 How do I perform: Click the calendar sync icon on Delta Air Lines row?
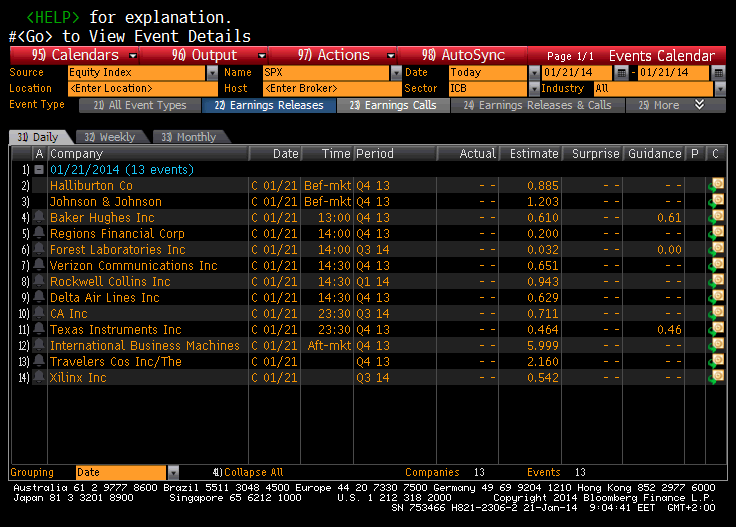pyautogui.click(x=716, y=297)
